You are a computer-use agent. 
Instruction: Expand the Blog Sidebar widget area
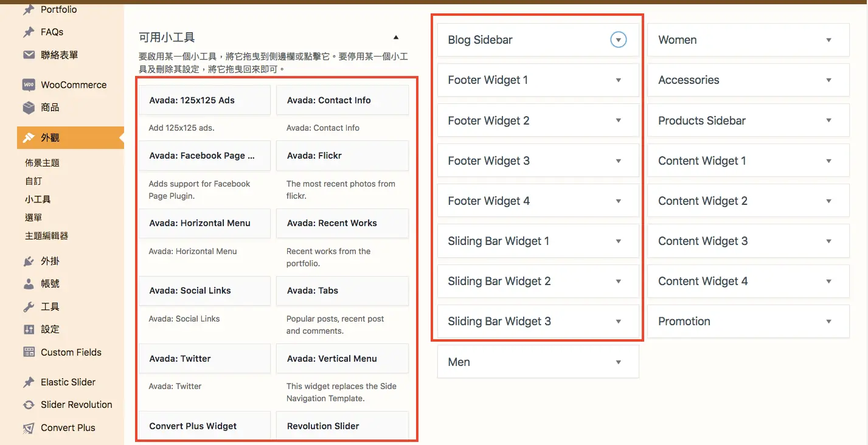(x=619, y=40)
